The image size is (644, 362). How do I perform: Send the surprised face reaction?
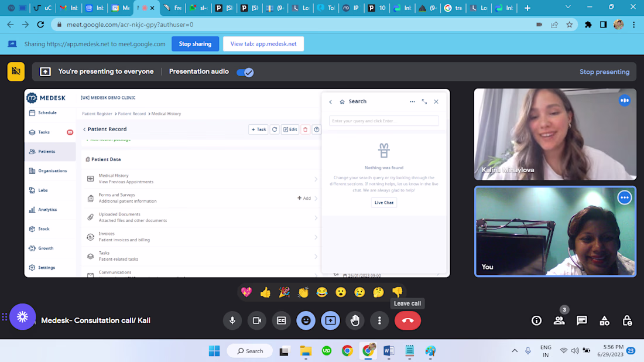(341, 292)
